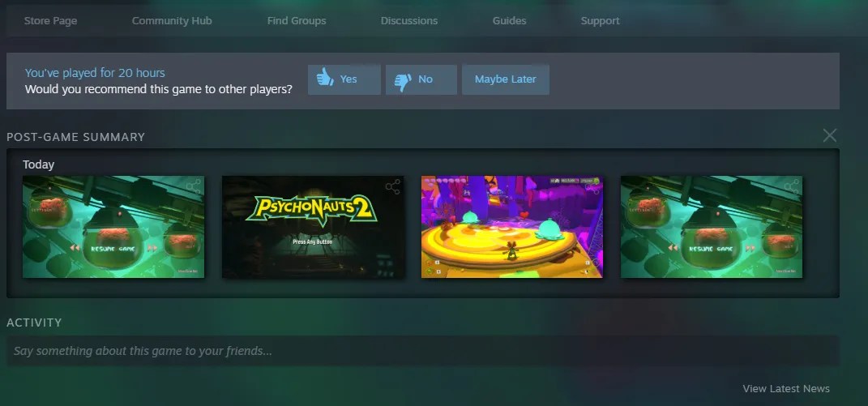Open the Support tab
868x406 pixels.
600,21
